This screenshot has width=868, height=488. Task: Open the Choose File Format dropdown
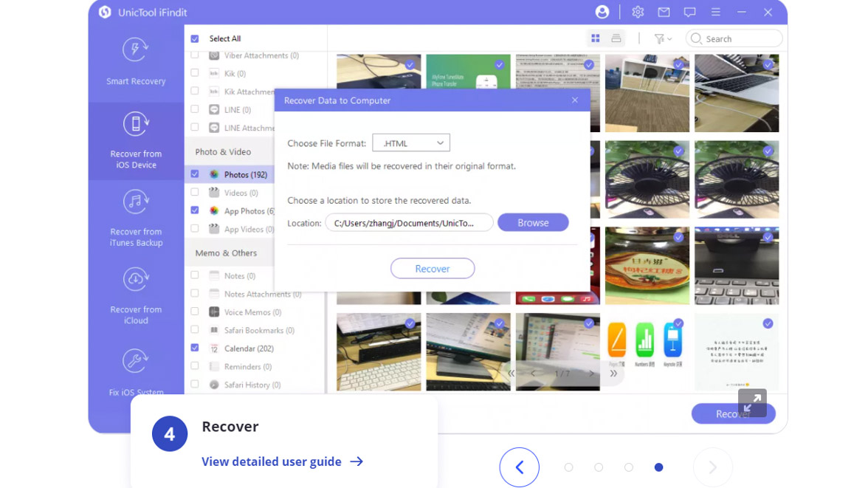(411, 143)
